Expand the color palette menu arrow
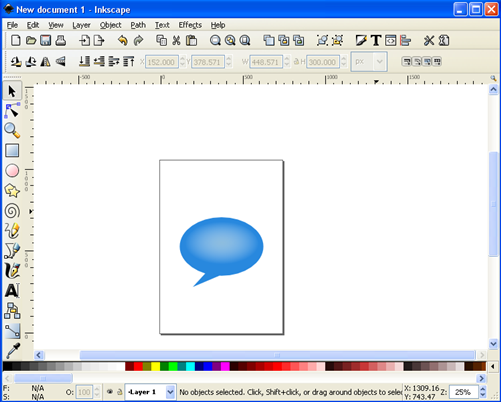Viewport: 501px width, 402px height. pos(493,367)
